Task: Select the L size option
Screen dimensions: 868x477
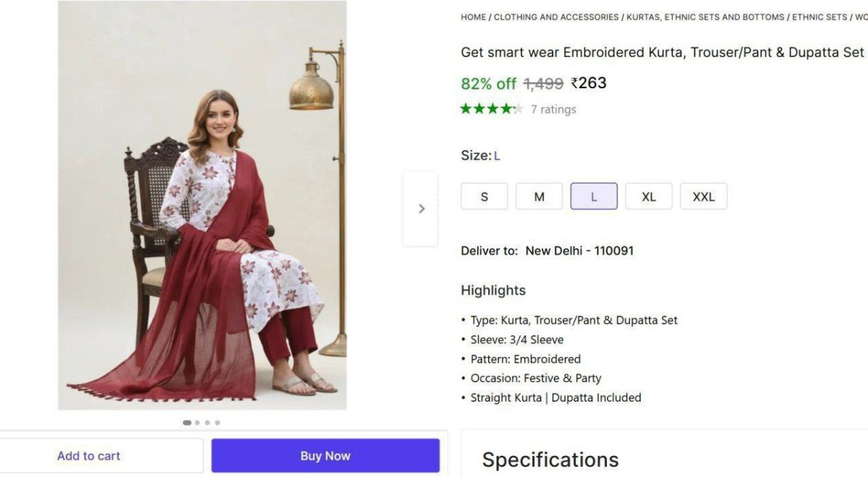Action: (x=594, y=197)
